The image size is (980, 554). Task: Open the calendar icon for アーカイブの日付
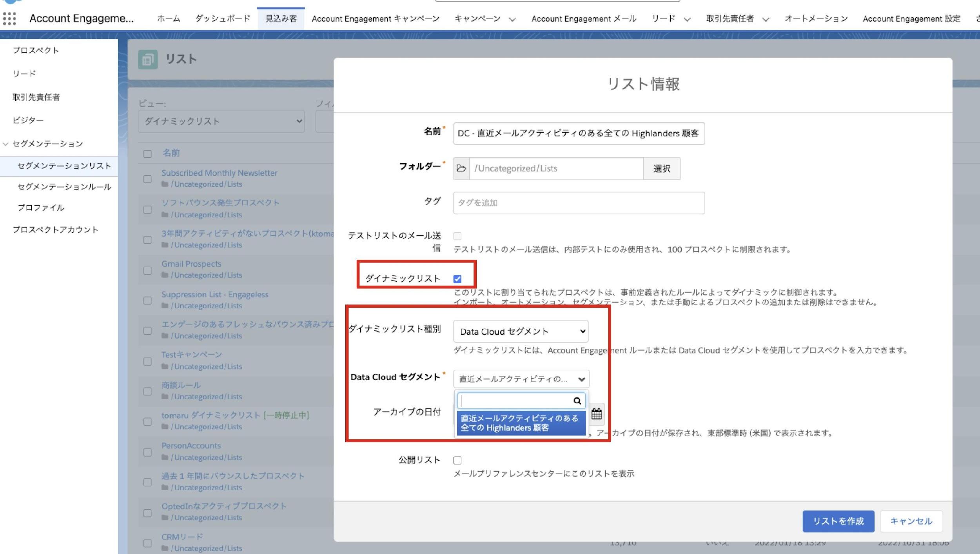pyautogui.click(x=596, y=414)
